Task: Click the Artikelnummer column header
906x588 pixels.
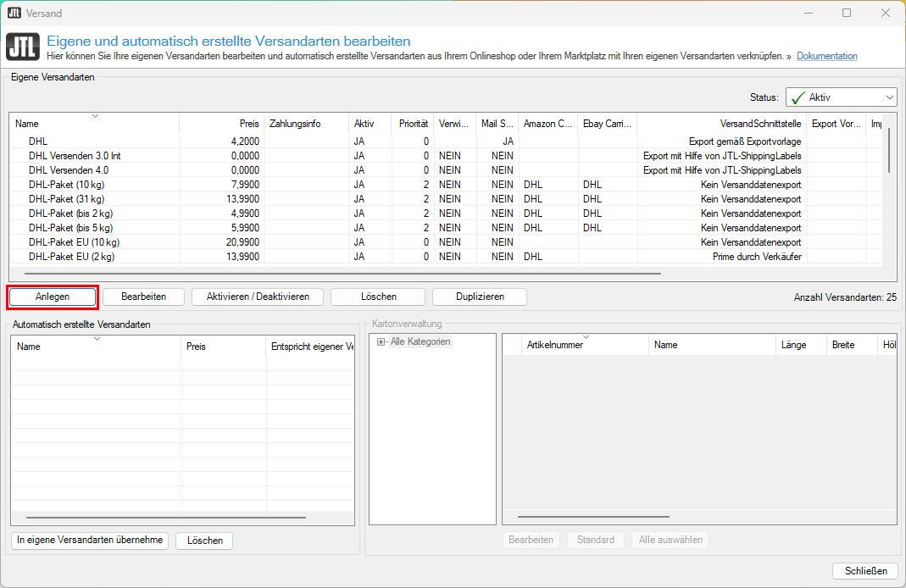Action: 585,345
